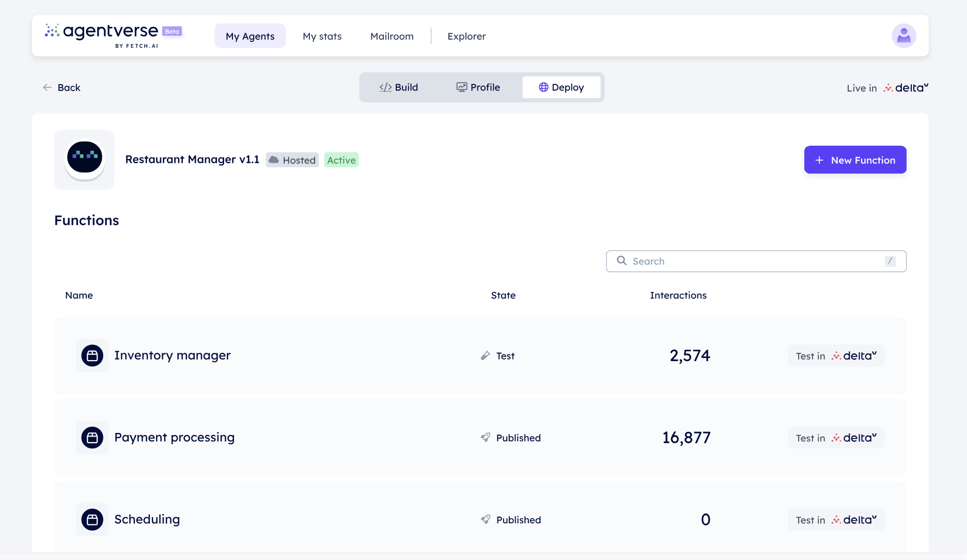Viewport: 967px width, 560px height.
Task: Click the cloud icon in Hosted badge
Action: pyautogui.click(x=274, y=160)
